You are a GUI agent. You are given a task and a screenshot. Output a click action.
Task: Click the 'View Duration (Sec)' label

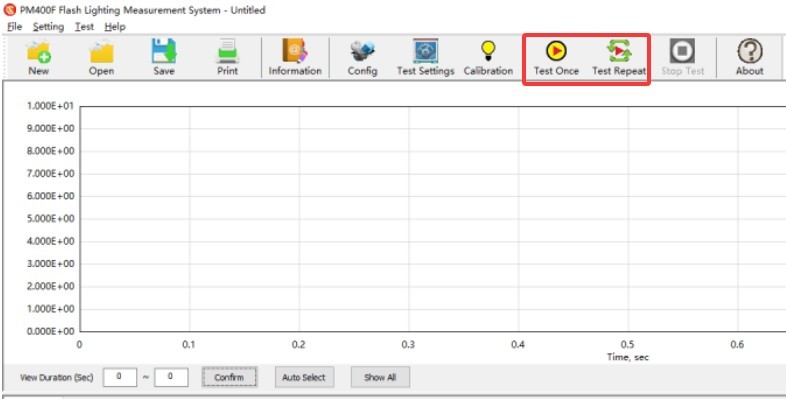coord(57,377)
